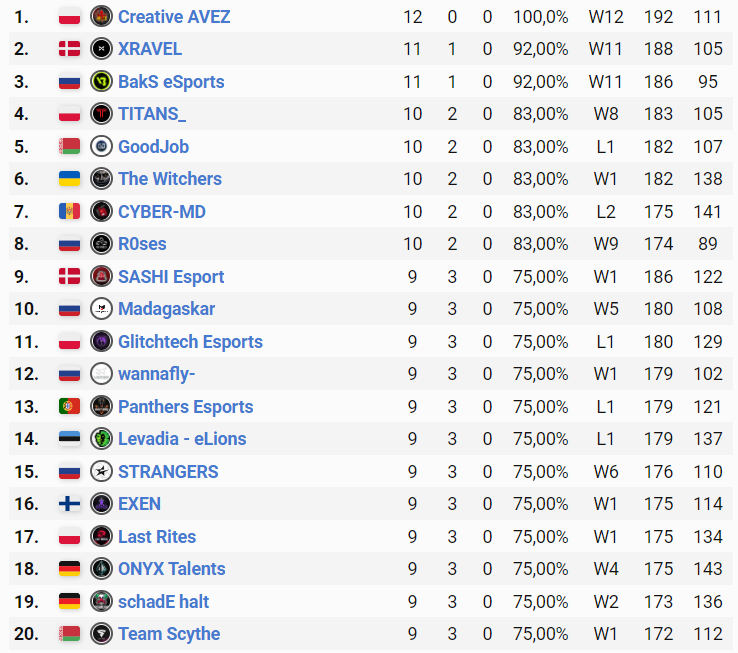Open the Team Scythe link

(x=169, y=634)
